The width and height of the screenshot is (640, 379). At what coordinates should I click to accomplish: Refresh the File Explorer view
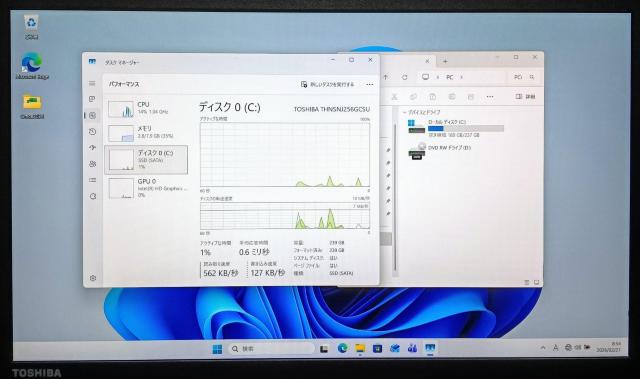[404, 77]
